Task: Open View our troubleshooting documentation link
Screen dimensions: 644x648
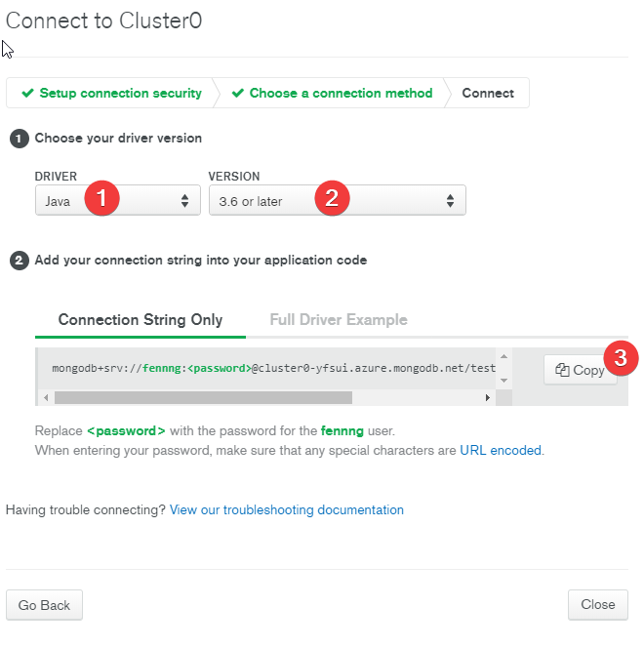Action: click(x=286, y=509)
